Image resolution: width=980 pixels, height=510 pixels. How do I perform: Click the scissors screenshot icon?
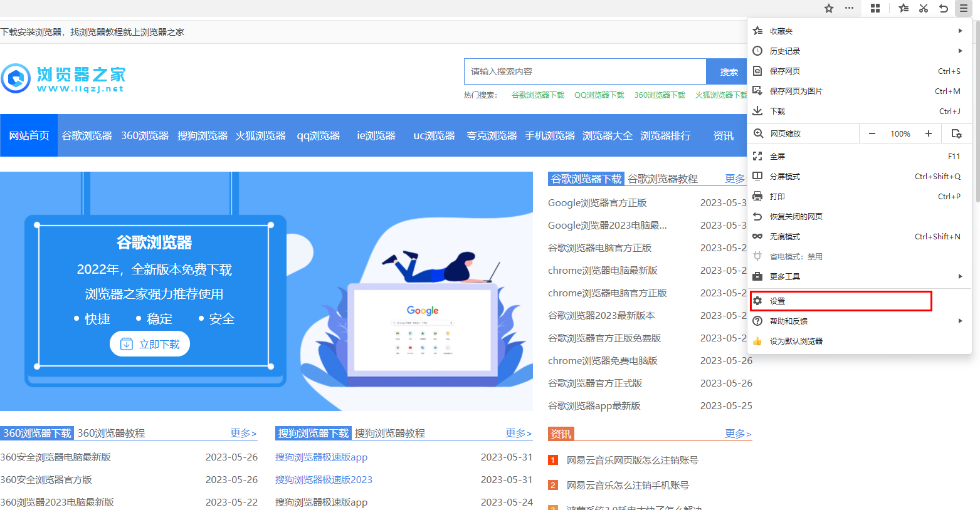click(x=924, y=8)
